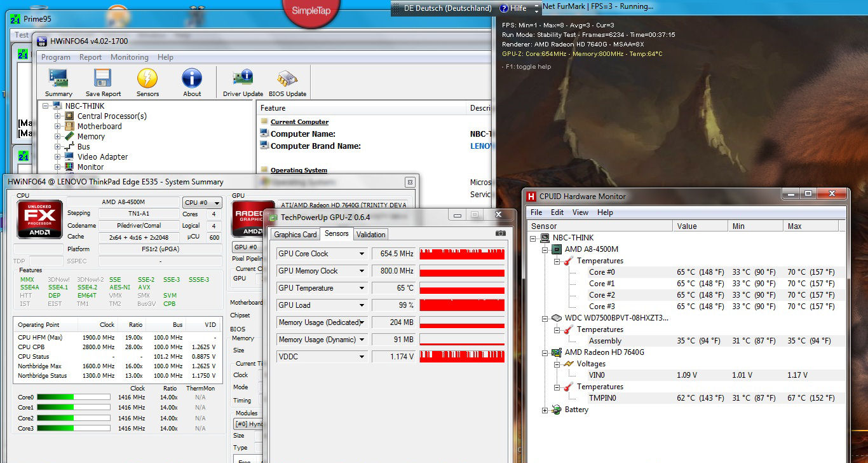Click the CPUID Hardware Monitor title bar icon
This screenshot has width=868, height=463.
coord(532,197)
